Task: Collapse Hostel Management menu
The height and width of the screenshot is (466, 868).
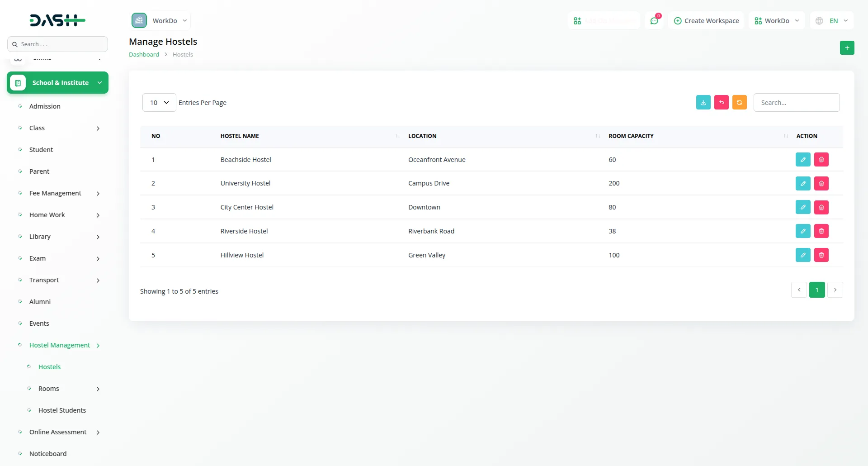Action: (x=60, y=345)
